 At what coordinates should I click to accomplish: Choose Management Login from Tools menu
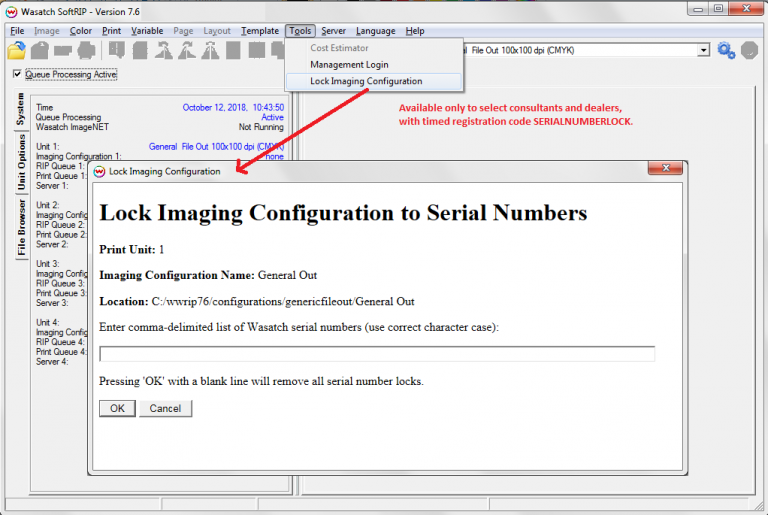[349, 65]
